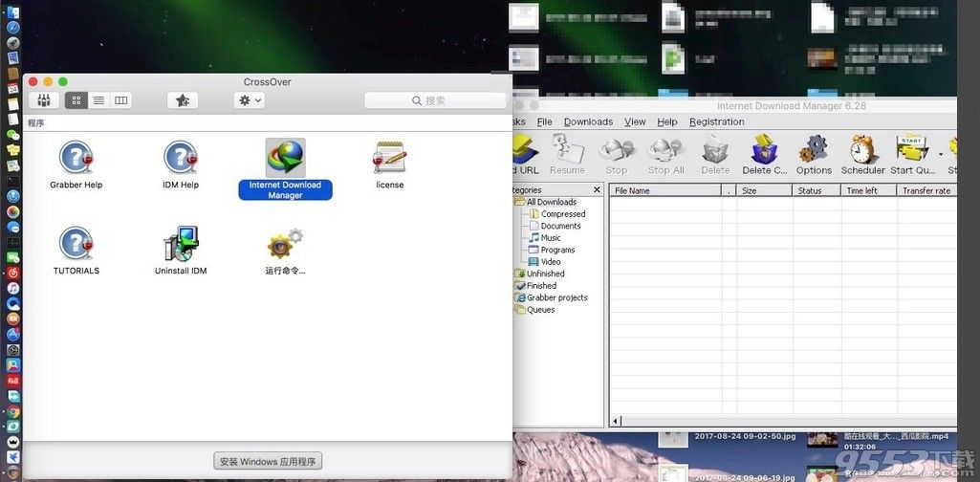This screenshot has height=482, width=980.
Task: Select the Uninstall IDM icon
Action: tap(181, 243)
